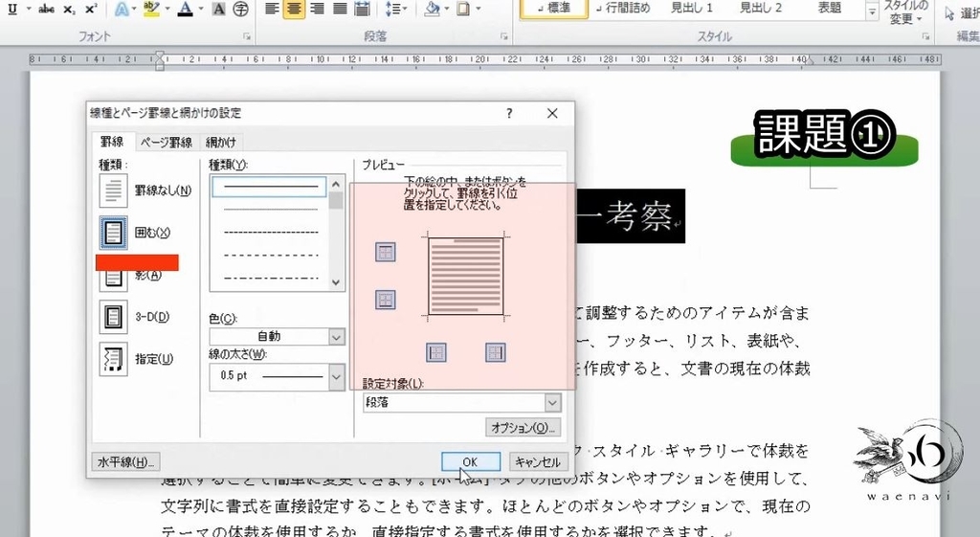Open the Font dialog launcher
Screen dimensions: 980x537
tap(247, 37)
